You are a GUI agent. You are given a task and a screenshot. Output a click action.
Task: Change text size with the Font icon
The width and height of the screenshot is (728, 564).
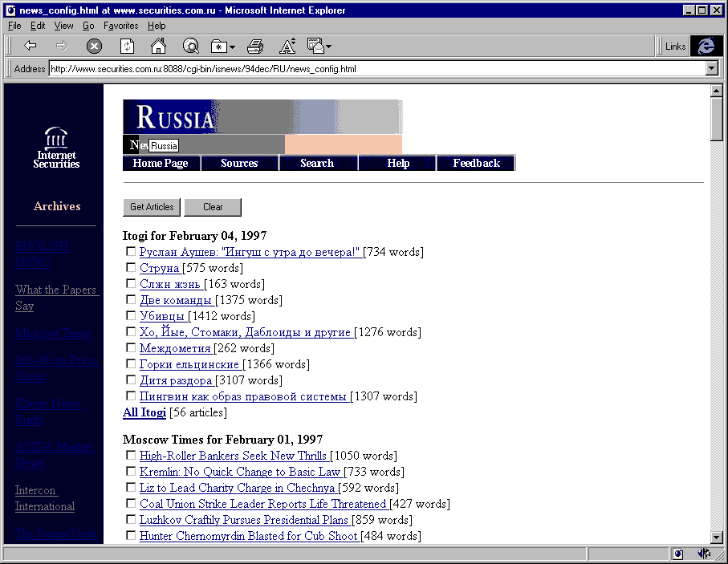pyautogui.click(x=287, y=47)
